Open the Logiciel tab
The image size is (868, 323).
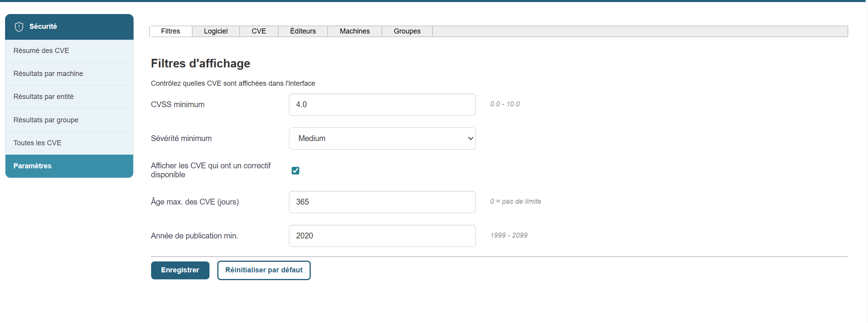point(216,31)
